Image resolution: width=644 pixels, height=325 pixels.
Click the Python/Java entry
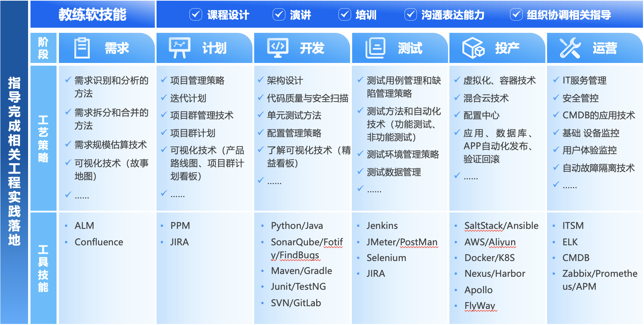tap(297, 226)
